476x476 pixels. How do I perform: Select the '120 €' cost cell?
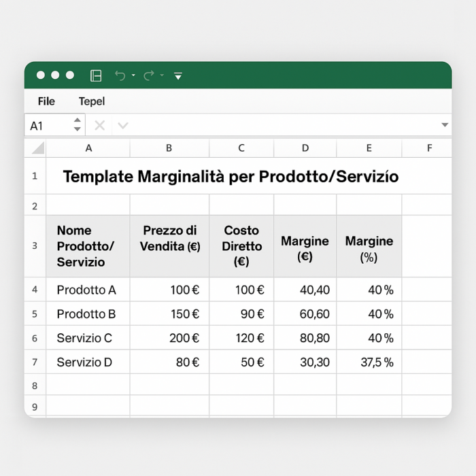tap(241, 337)
